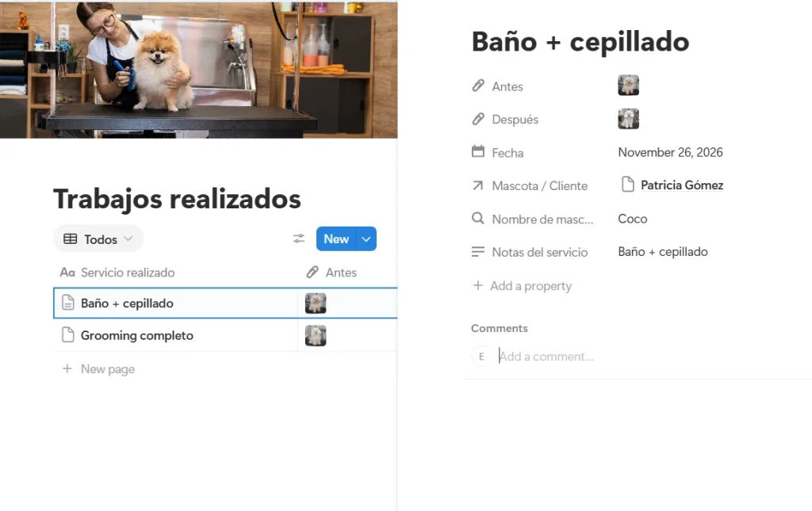
Task: Click the Antes property label in detail panel
Action: pyautogui.click(x=507, y=86)
